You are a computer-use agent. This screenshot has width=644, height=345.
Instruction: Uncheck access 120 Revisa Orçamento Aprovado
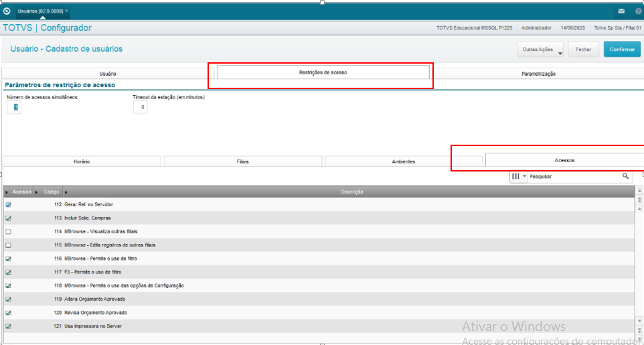tap(8, 313)
